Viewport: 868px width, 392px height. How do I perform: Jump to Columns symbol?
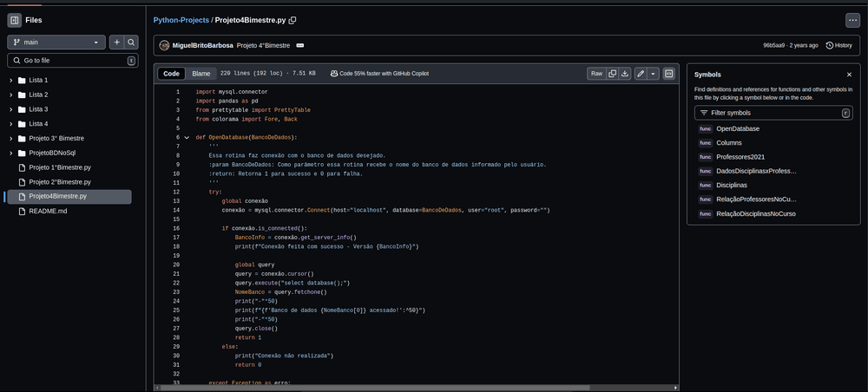pos(728,142)
